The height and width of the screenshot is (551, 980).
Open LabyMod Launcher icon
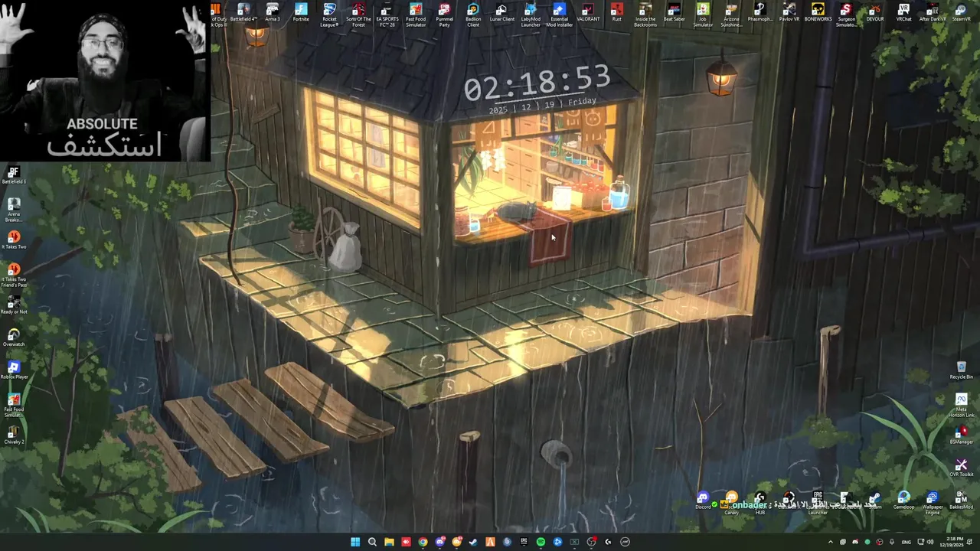pos(531,15)
